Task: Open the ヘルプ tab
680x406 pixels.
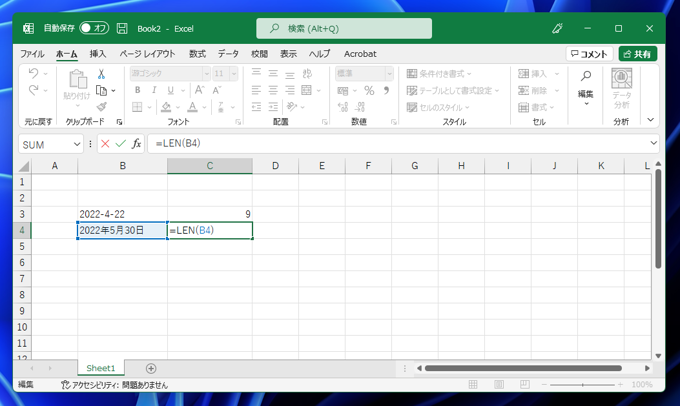Action: coord(320,54)
